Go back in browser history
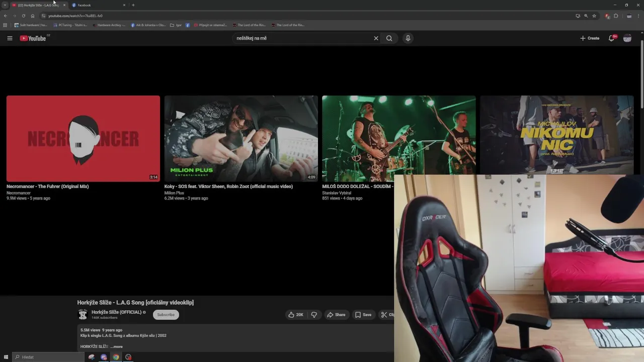 pyautogui.click(x=6, y=16)
